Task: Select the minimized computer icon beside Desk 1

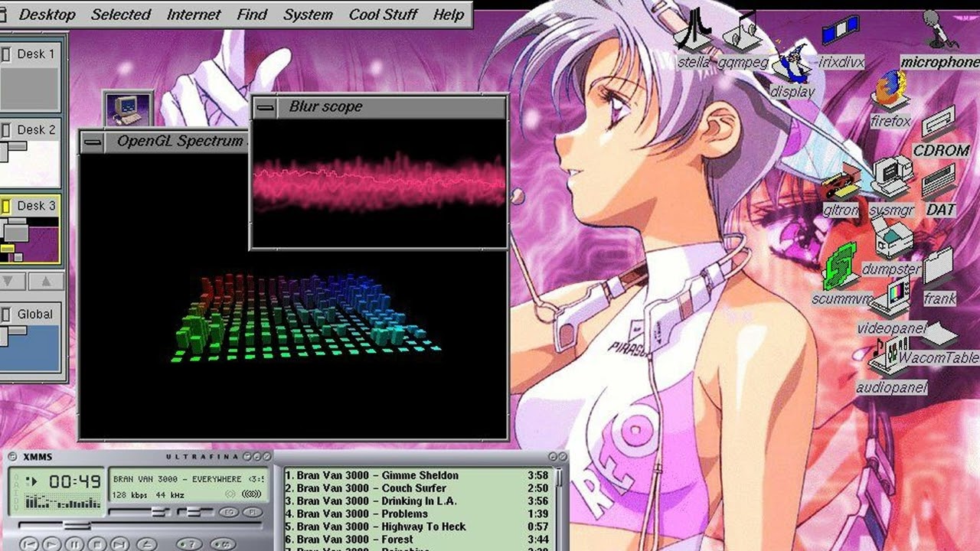Action: [x=127, y=108]
